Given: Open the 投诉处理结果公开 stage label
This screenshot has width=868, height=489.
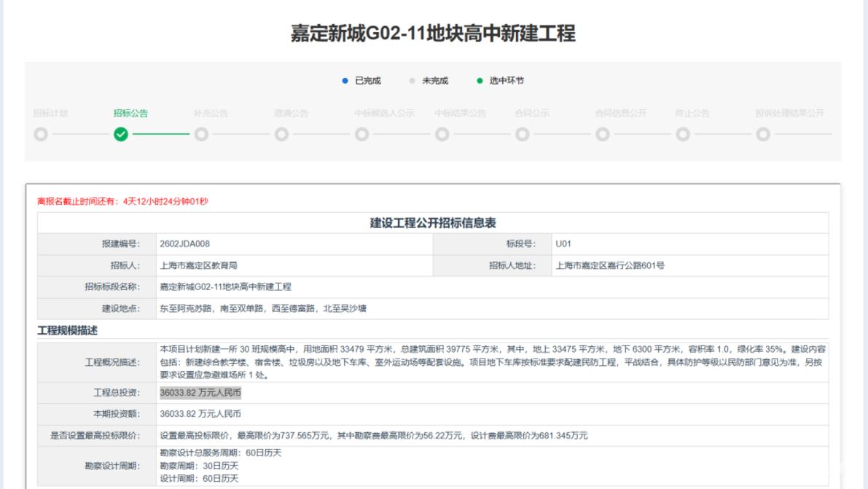Looking at the screenshot, I should tap(790, 113).
